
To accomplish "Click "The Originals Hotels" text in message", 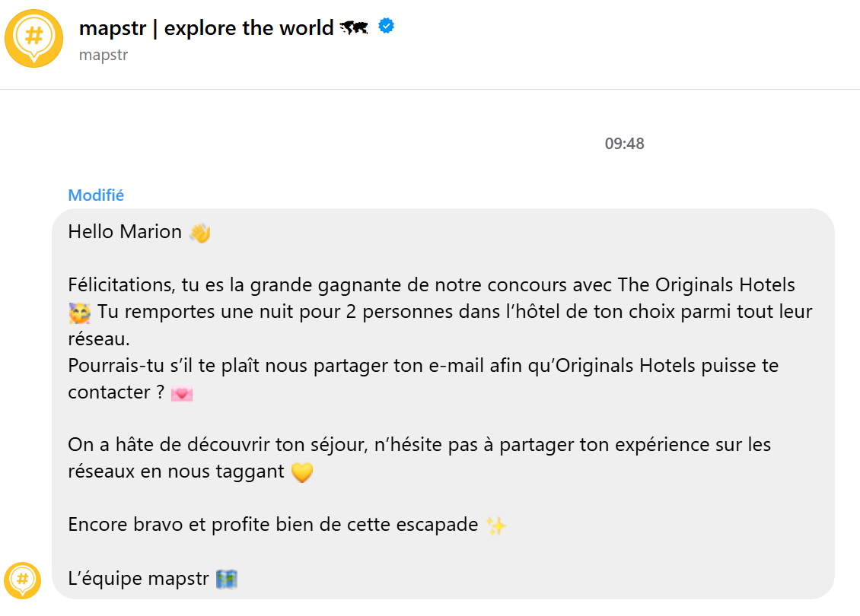I will 706,285.
